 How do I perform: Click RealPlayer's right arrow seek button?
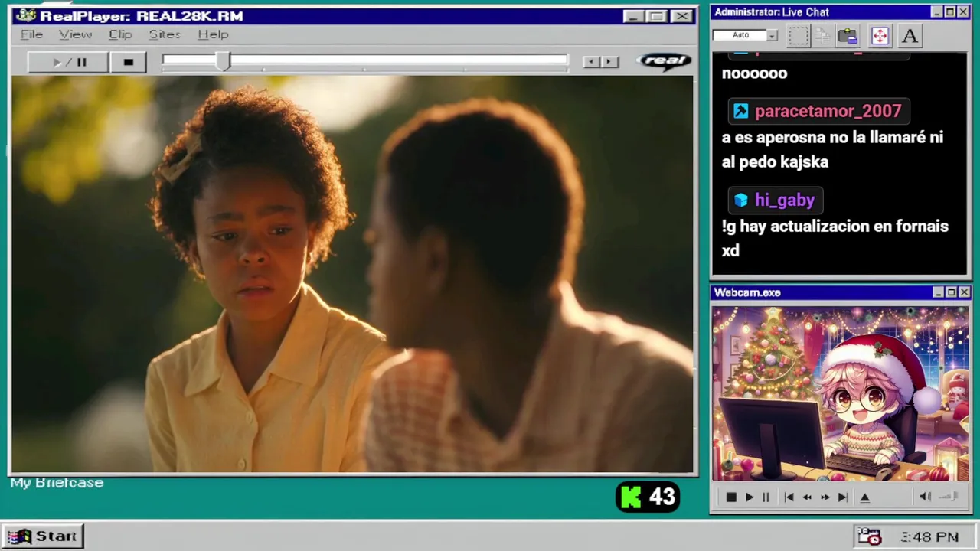point(609,62)
